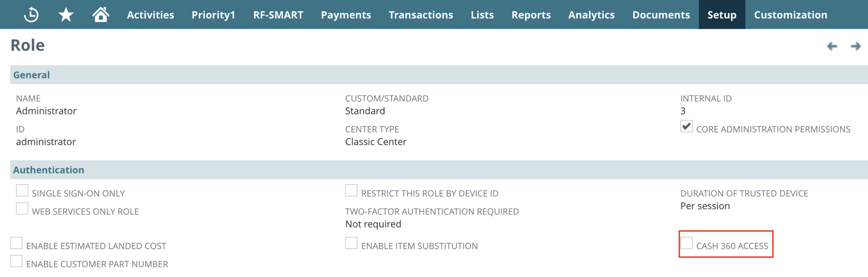Open the Reports menu
Screen dimensions: 868x277
(x=531, y=15)
